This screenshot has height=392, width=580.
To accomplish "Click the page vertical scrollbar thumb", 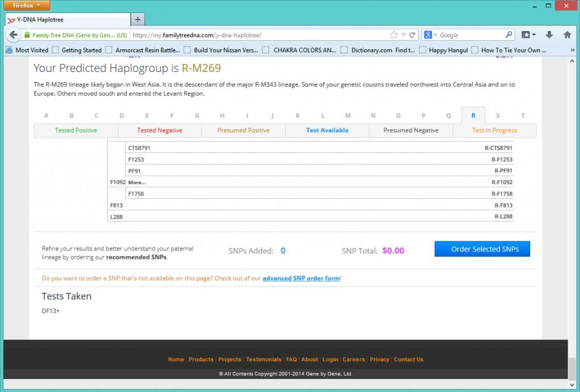I will tap(572, 368).
